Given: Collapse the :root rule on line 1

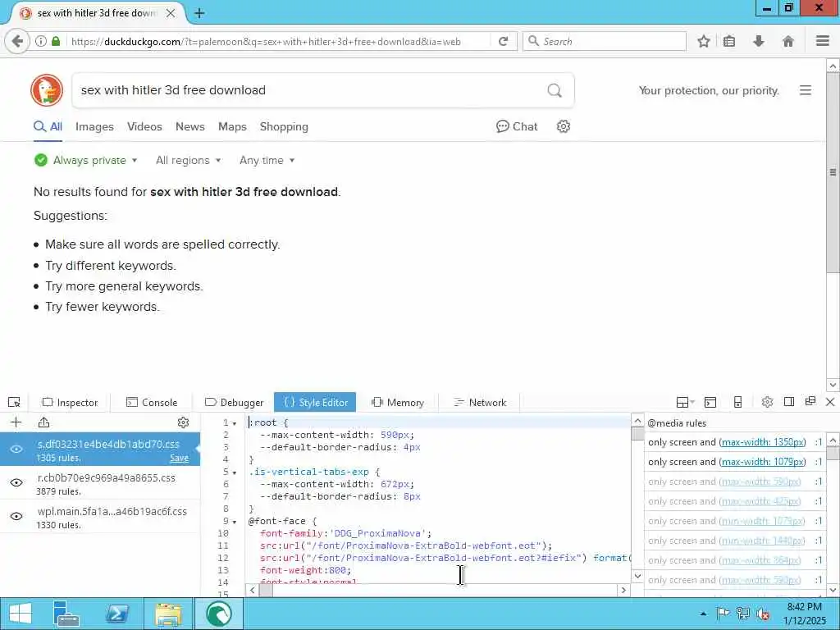Looking at the screenshot, I should (x=235, y=423).
